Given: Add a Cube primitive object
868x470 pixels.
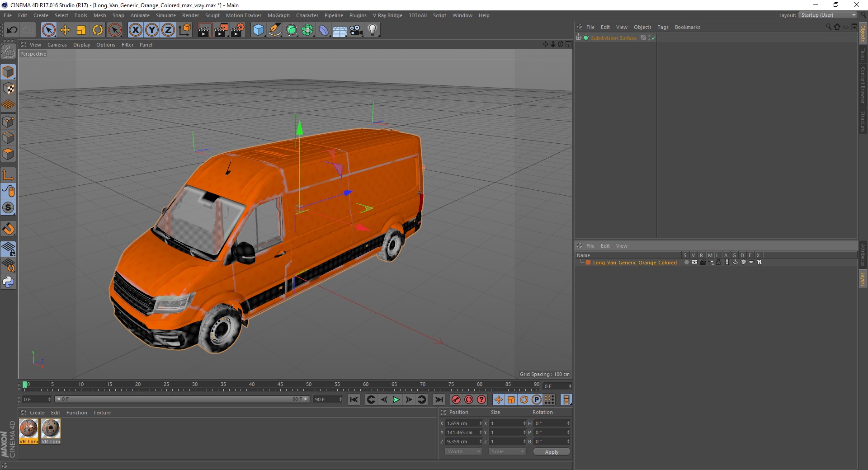Looking at the screenshot, I should 258,30.
